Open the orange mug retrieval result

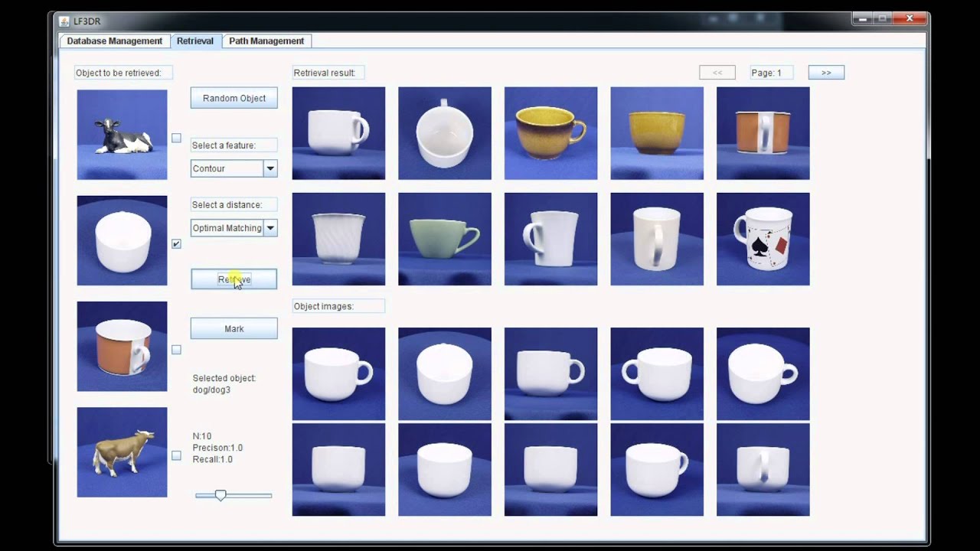pos(763,133)
